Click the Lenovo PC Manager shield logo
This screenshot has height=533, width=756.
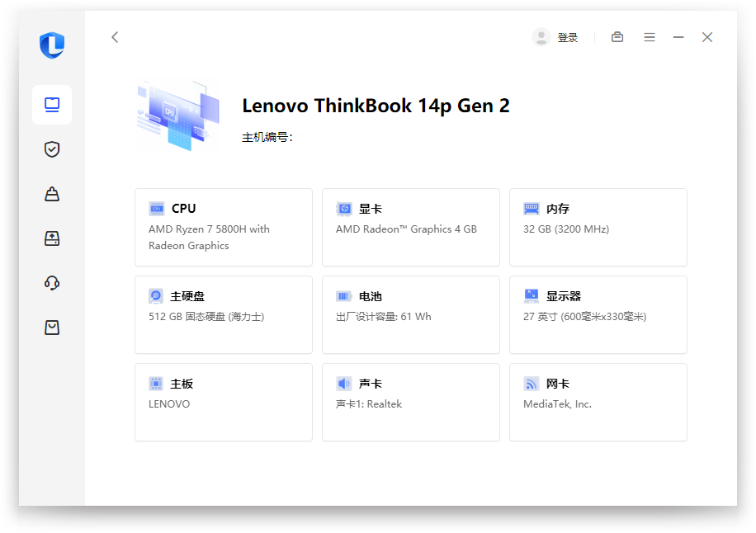(52, 45)
